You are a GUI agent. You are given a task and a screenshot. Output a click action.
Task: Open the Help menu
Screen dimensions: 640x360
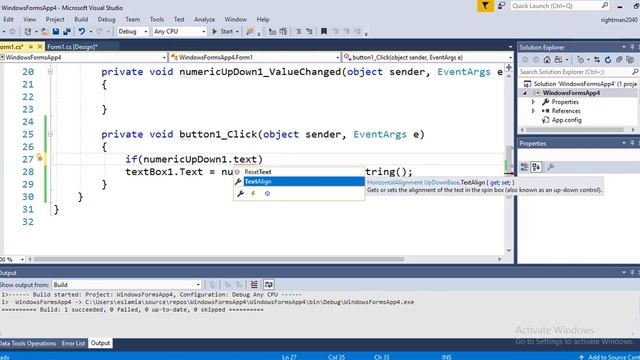coord(262,19)
